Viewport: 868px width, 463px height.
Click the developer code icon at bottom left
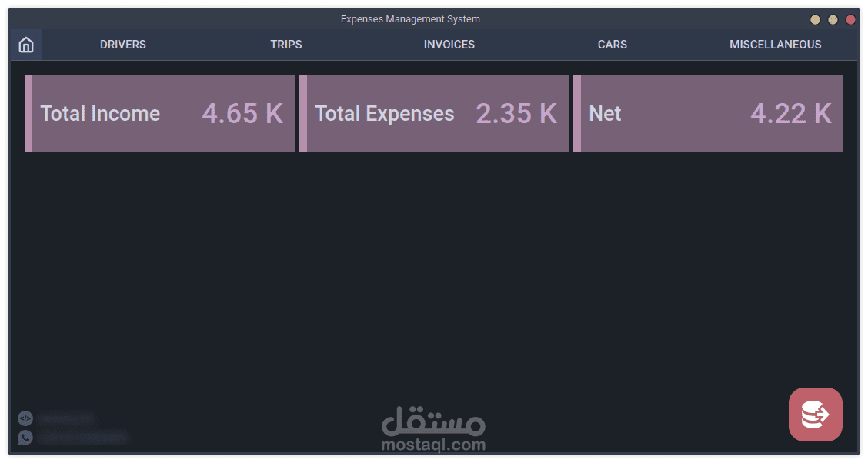coord(25,418)
